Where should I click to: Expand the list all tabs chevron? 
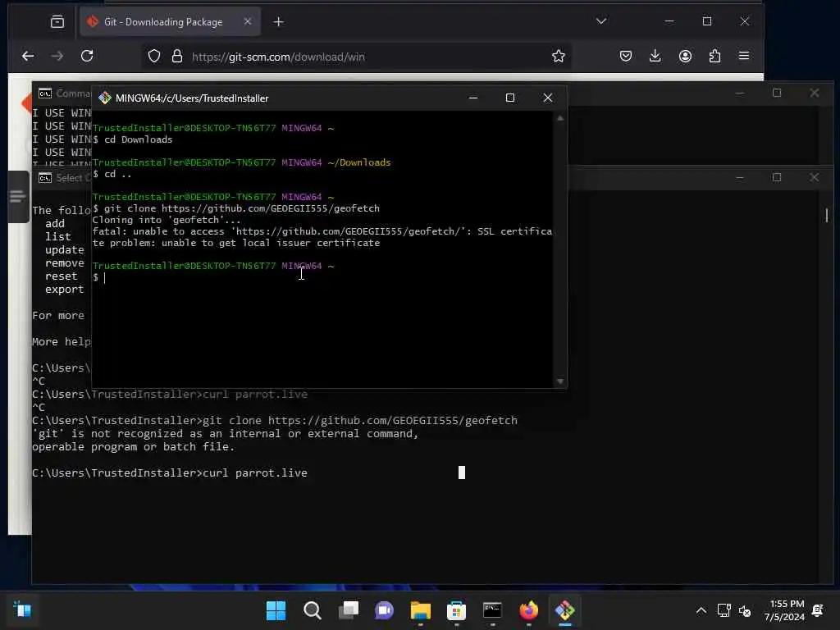[x=601, y=21]
